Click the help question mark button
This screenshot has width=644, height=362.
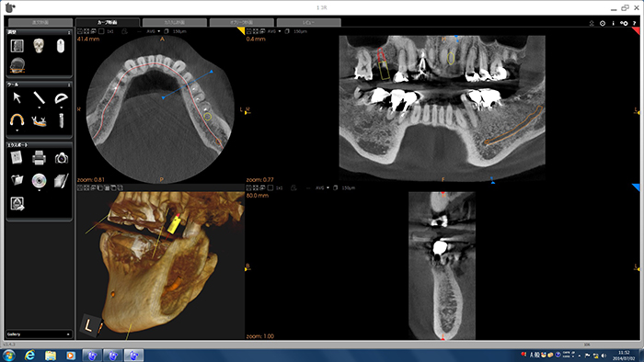[635, 23]
